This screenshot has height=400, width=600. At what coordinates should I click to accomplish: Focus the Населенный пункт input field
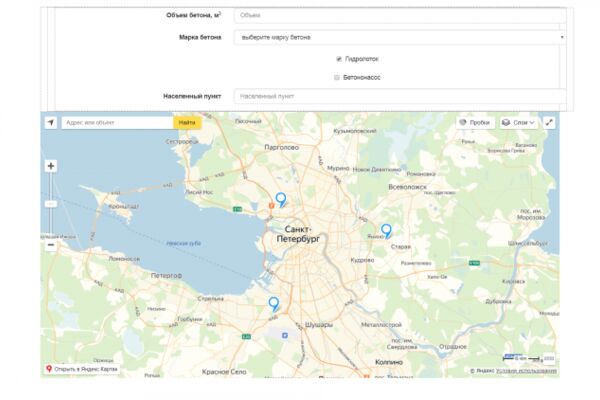[x=400, y=96]
